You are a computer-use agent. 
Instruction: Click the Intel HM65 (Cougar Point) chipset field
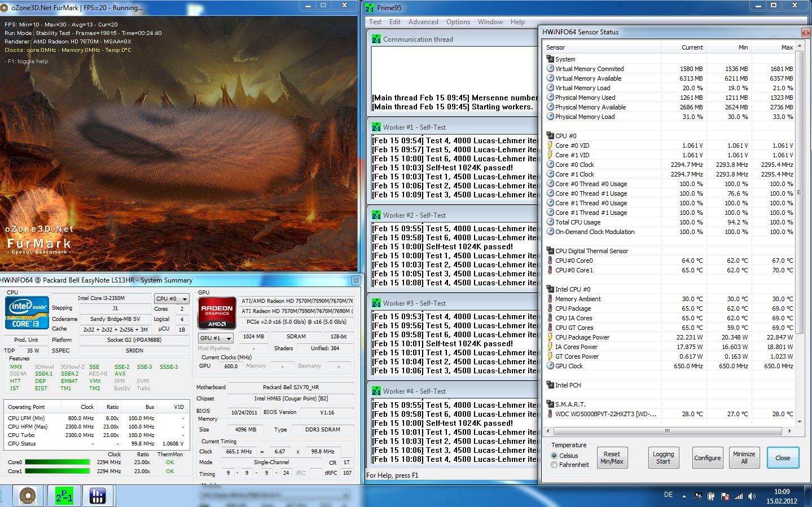(291, 398)
